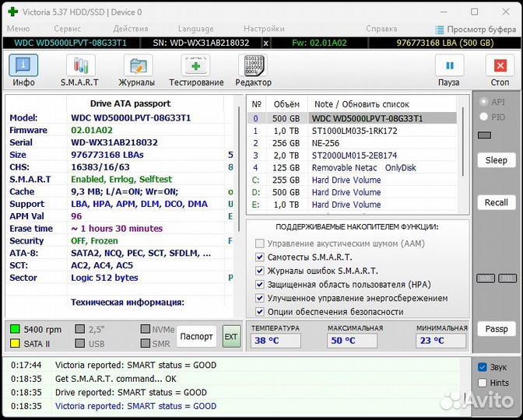Click the green 5400 rpm indicator
Image resolution: width=523 pixels, height=420 pixels.
point(15,329)
